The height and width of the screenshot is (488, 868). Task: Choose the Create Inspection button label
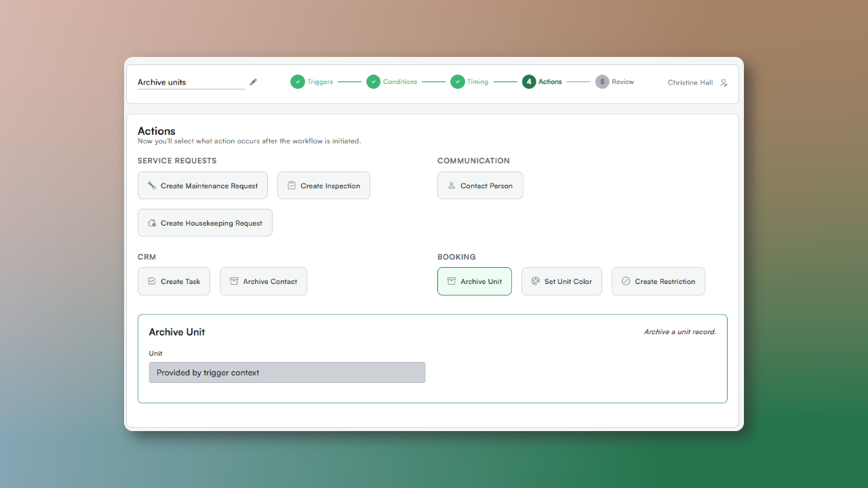pyautogui.click(x=330, y=186)
